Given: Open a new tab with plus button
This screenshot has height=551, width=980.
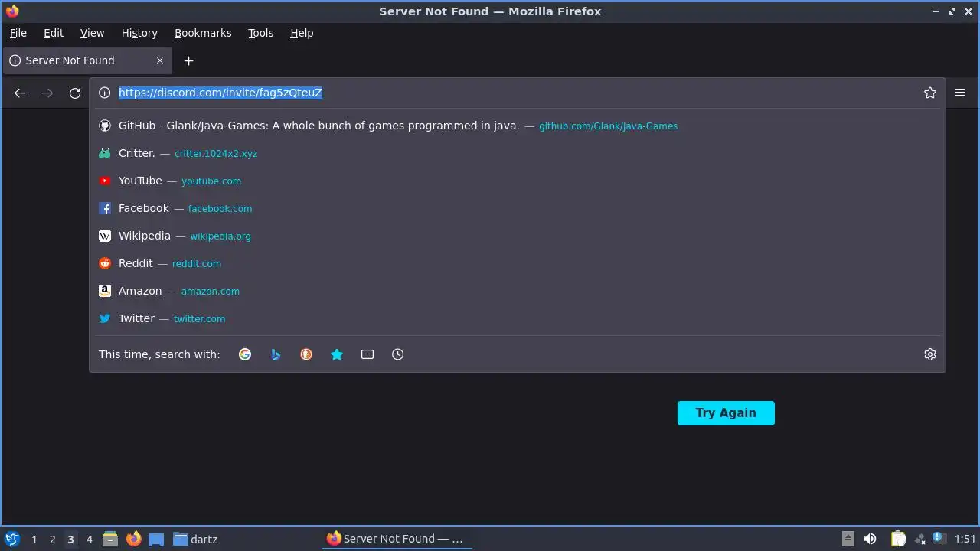Looking at the screenshot, I should pyautogui.click(x=188, y=60).
